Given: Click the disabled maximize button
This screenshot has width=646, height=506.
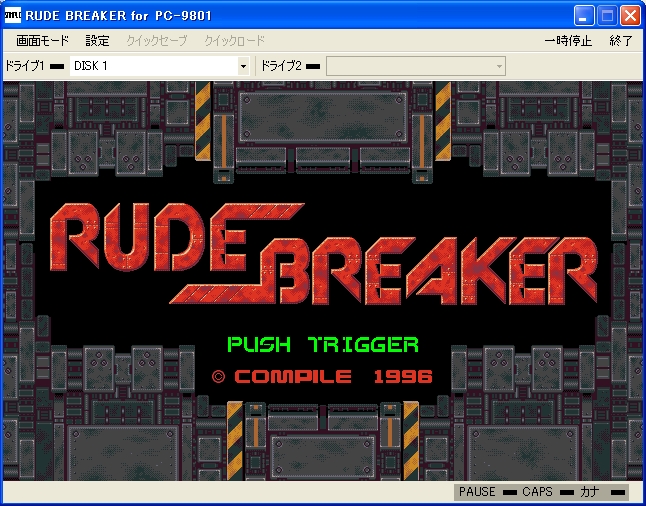Looking at the screenshot, I should 607,16.
